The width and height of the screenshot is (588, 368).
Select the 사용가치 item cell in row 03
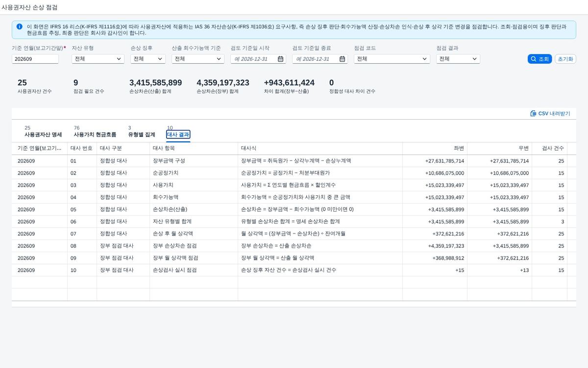(194, 185)
